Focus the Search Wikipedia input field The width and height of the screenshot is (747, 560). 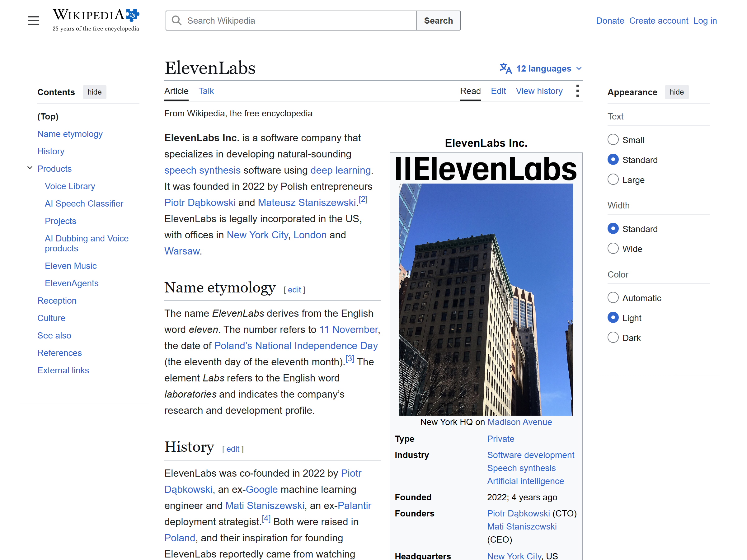tap(291, 21)
